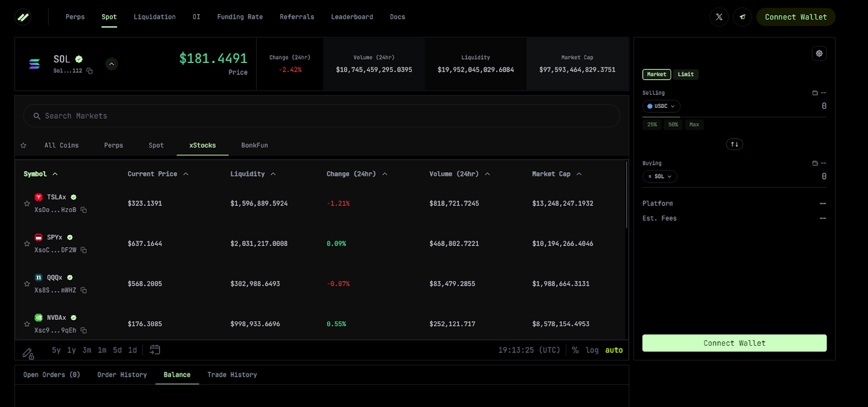This screenshot has width=868, height=407.
Task: Open chart date range calendar icon
Action: (155, 350)
